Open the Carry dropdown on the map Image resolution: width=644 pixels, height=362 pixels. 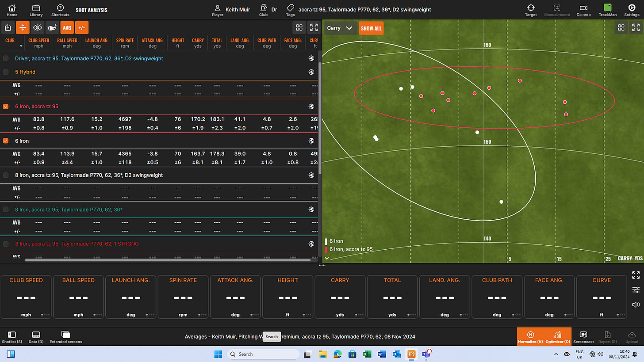tap(340, 28)
